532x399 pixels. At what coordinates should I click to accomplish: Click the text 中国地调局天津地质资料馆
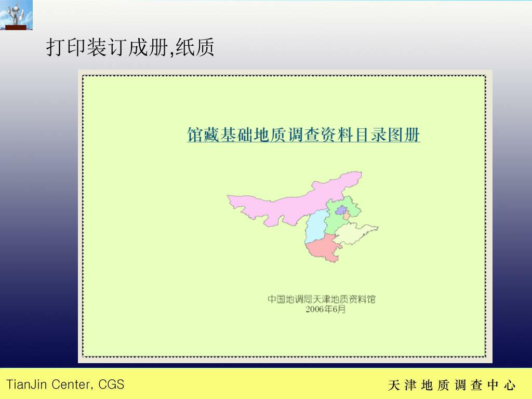coord(321,299)
